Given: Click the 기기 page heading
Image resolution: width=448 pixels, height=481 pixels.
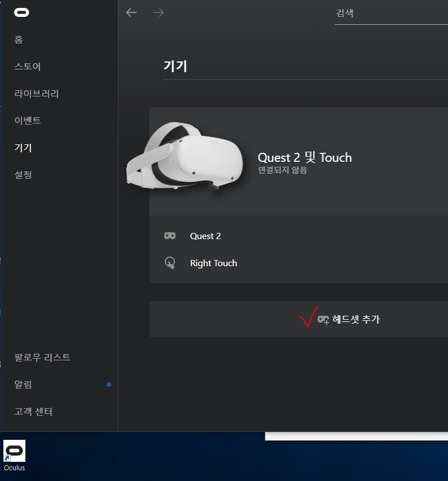Looking at the screenshot, I should [175, 67].
